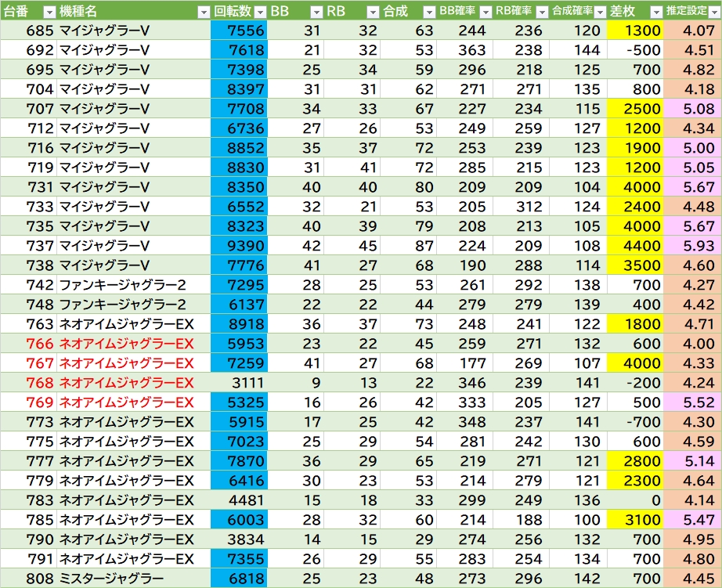Select the 45 RB cell in row 737
The height and width of the screenshot is (588, 722).
352,245
